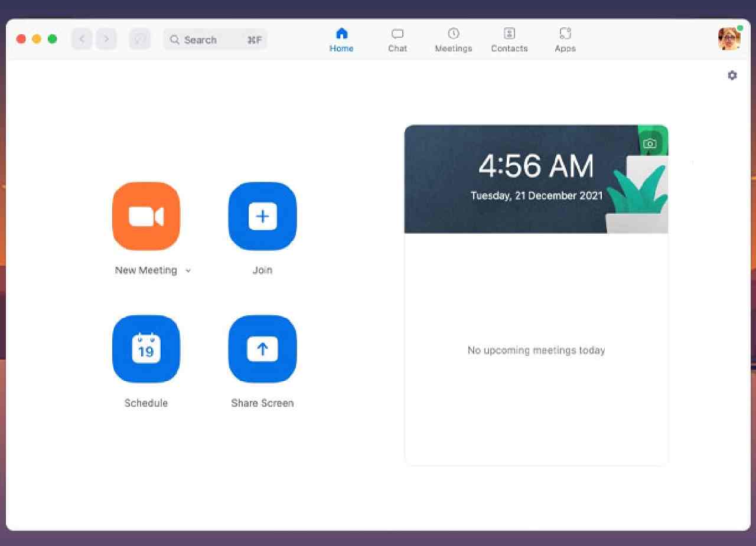The width and height of the screenshot is (756, 546).
Task: Navigate forward with the right arrow button
Action: pyautogui.click(x=106, y=40)
